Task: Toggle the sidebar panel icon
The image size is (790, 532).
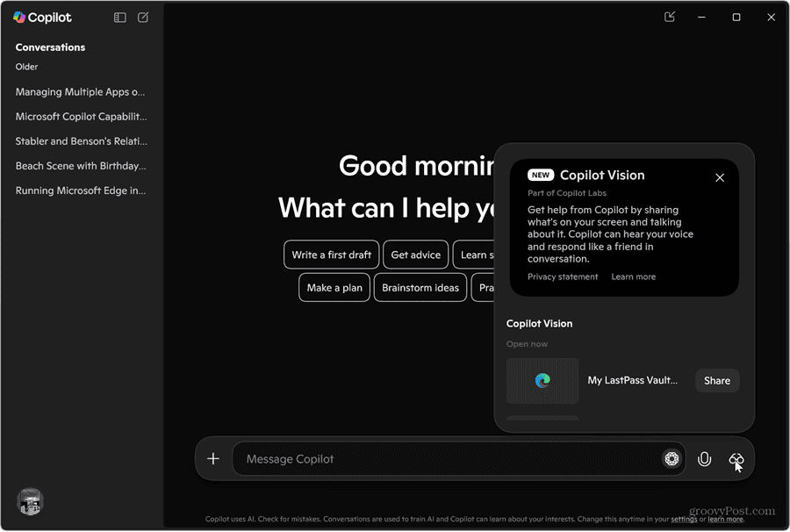Action: [120, 18]
